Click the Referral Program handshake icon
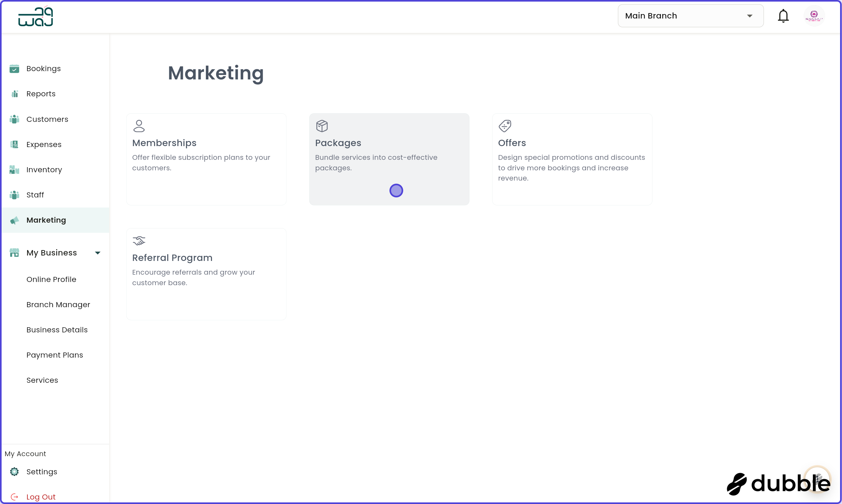 pyautogui.click(x=139, y=241)
